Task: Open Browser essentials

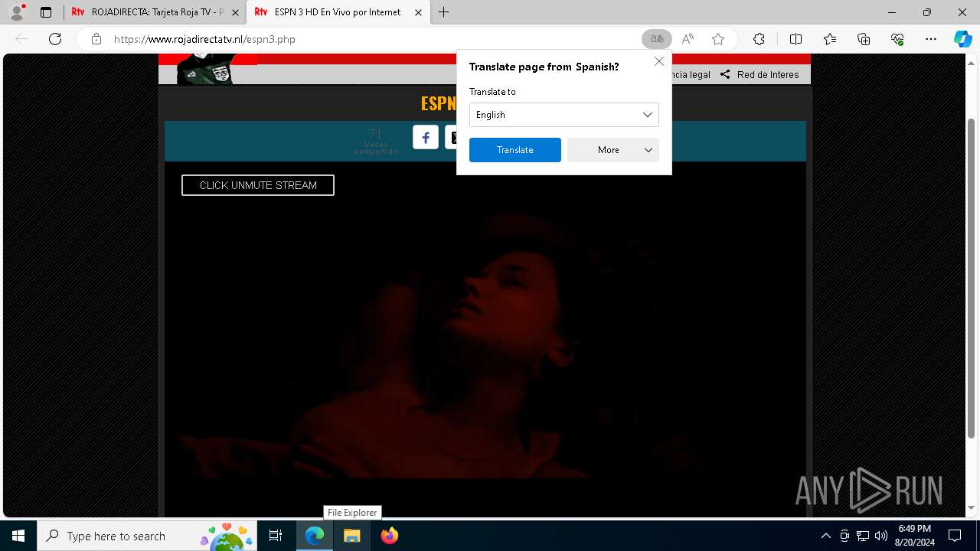Action: 897,39
